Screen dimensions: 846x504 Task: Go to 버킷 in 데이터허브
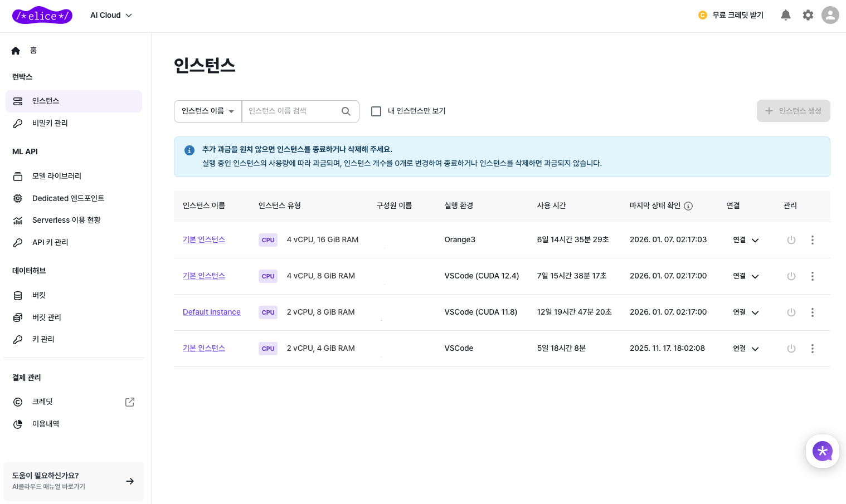tap(40, 295)
